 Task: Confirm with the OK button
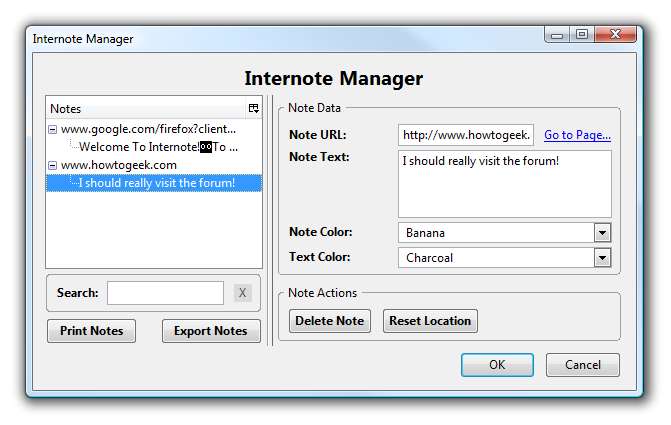tap(497, 365)
